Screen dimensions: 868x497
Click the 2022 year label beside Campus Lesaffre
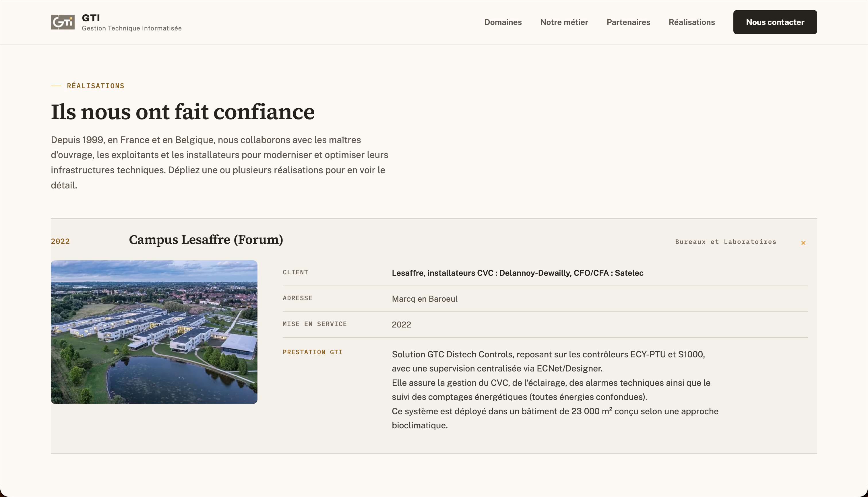[x=60, y=242]
